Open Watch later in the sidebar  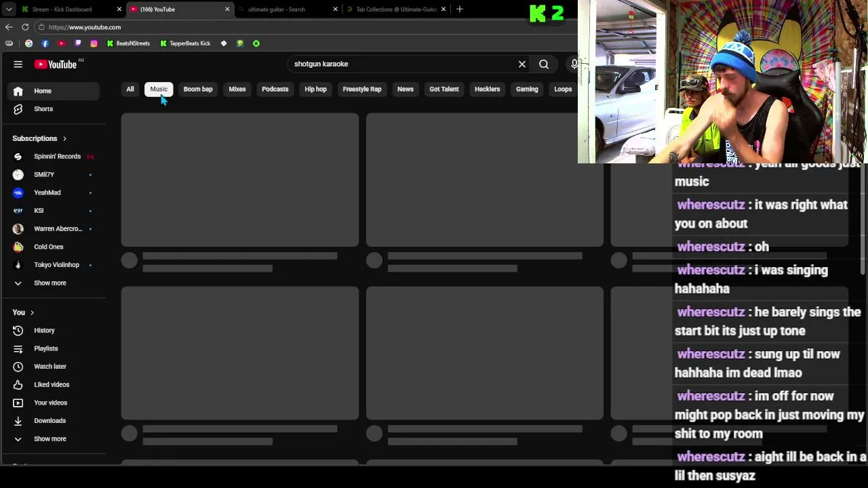53,367
